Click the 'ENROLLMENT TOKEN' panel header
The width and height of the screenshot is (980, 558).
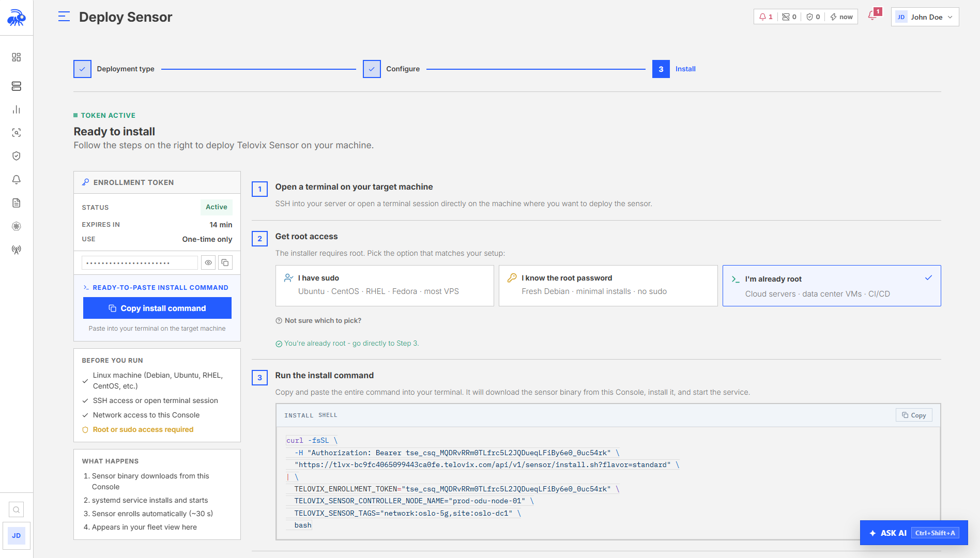pos(157,182)
